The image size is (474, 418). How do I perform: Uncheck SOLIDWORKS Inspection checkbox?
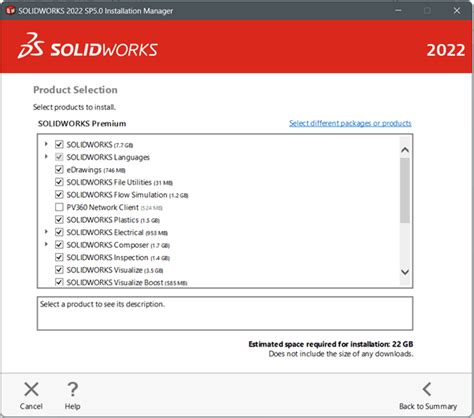tap(59, 257)
